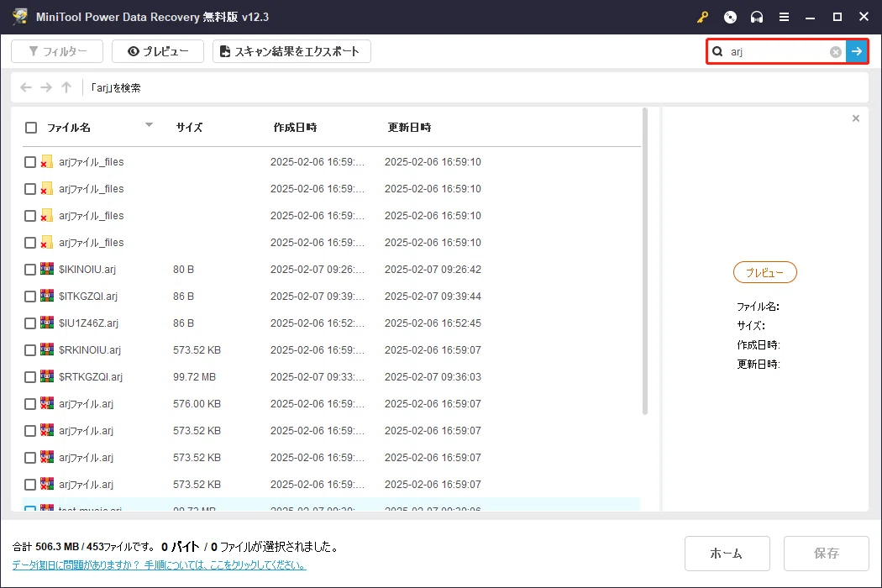Screen dimensions: 882x588
Task: Toggle the select-all checkbox in header
Action: tap(31, 128)
